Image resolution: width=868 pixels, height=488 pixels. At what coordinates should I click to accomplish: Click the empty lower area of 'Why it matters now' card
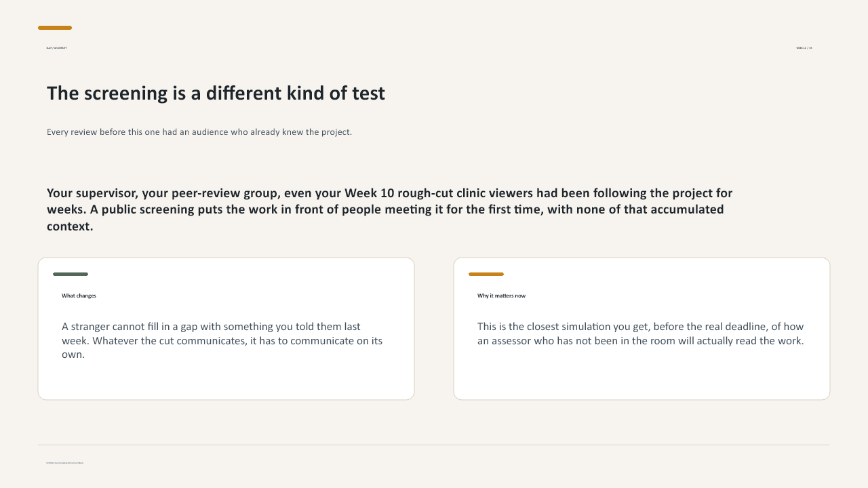(642, 376)
